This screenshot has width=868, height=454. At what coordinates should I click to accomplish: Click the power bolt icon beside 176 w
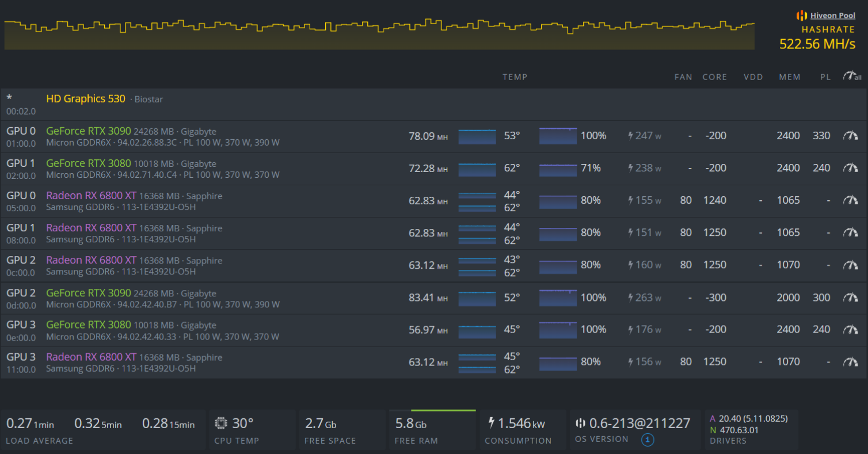pos(631,330)
